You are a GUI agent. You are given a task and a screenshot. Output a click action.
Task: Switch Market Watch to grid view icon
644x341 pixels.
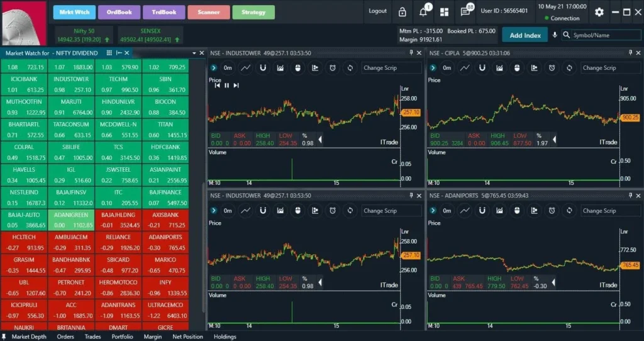[109, 53]
